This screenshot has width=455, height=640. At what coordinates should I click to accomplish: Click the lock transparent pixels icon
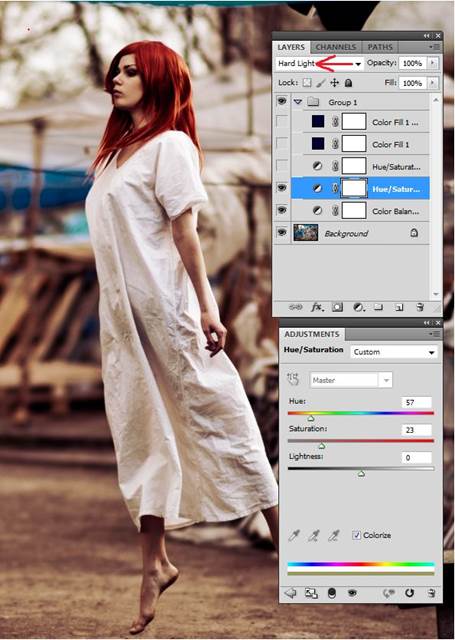307,83
